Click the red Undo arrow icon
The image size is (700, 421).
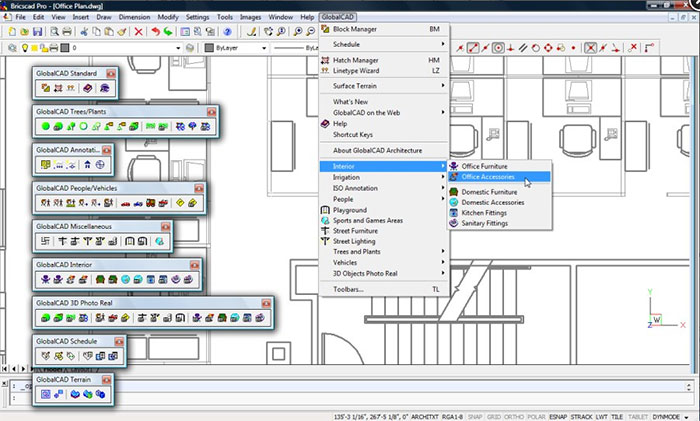pyautogui.click(x=155, y=32)
